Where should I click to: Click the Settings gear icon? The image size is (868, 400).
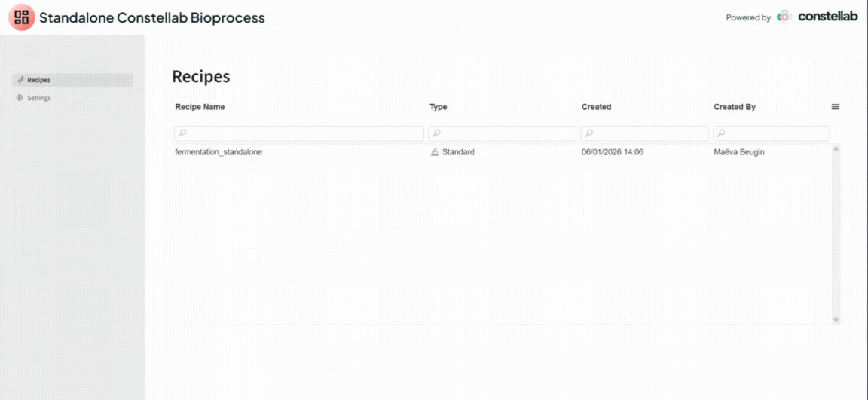click(20, 98)
